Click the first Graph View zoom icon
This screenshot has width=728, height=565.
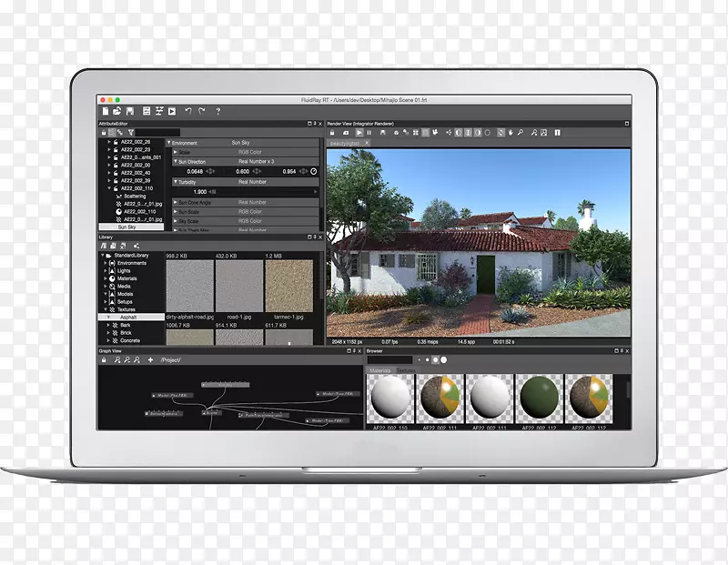[117, 359]
